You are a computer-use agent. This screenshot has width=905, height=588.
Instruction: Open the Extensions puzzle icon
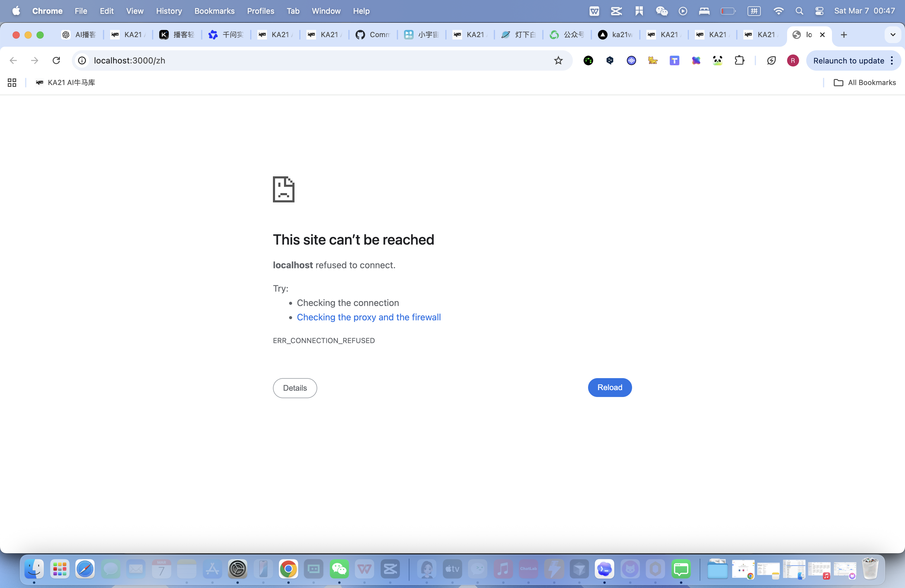point(739,60)
